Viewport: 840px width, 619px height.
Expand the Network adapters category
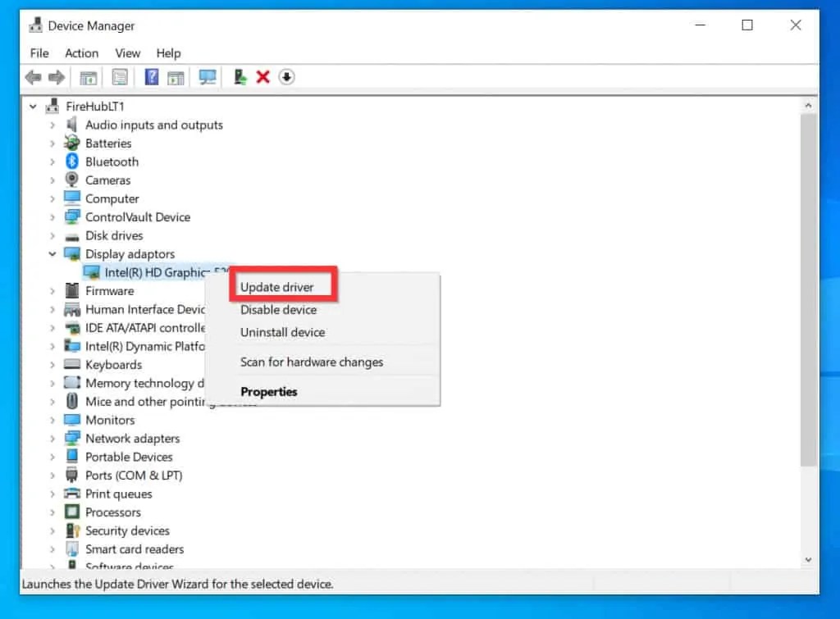point(52,438)
